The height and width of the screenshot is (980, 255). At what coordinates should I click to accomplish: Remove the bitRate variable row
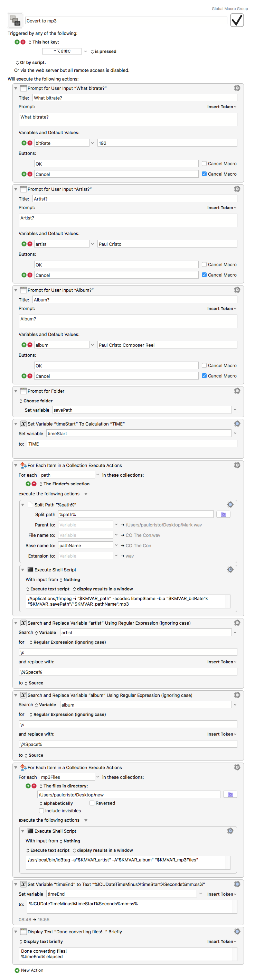click(30, 143)
